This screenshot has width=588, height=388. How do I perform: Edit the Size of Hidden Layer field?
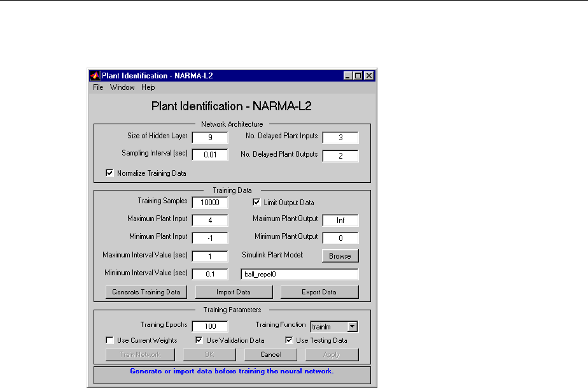click(210, 138)
